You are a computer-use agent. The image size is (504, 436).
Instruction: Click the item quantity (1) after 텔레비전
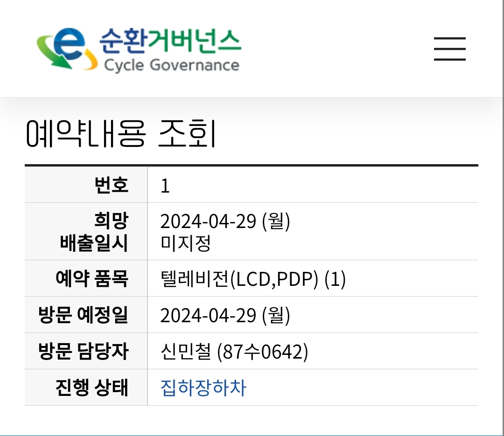(335, 279)
